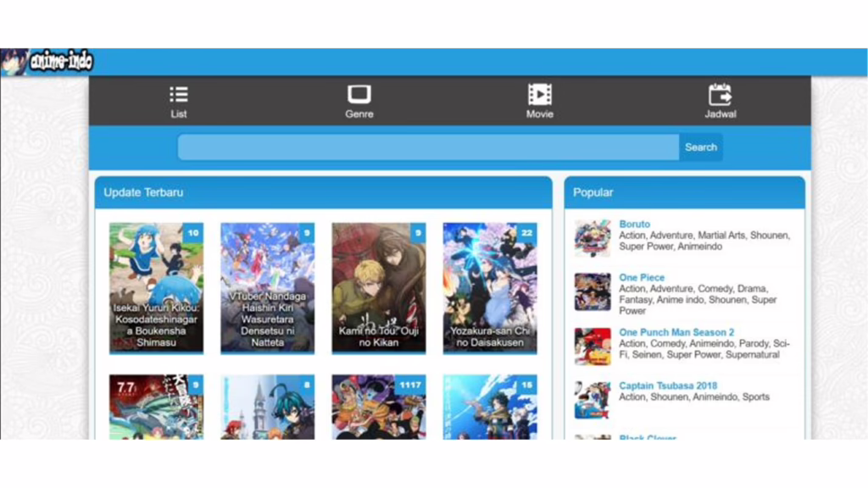Click episode badge 22 on Yozakura card

pyautogui.click(x=526, y=233)
